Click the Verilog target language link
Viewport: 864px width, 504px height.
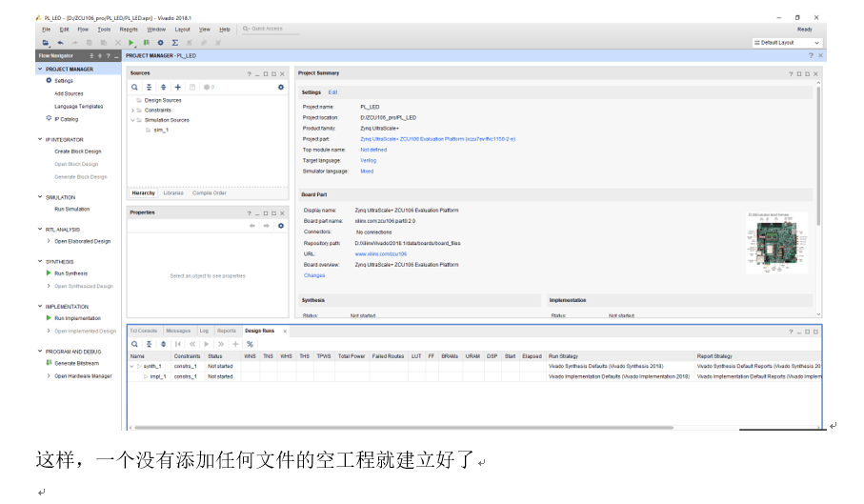[x=368, y=160]
